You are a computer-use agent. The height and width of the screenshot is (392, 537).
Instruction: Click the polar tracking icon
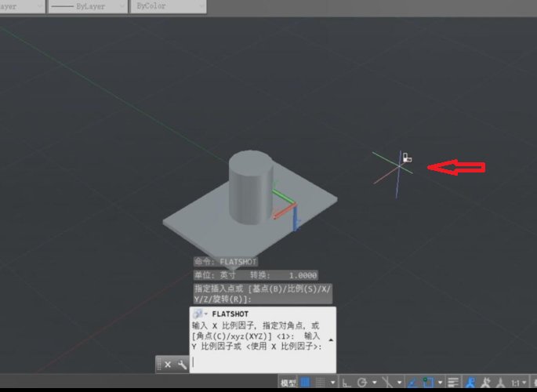click(362, 383)
